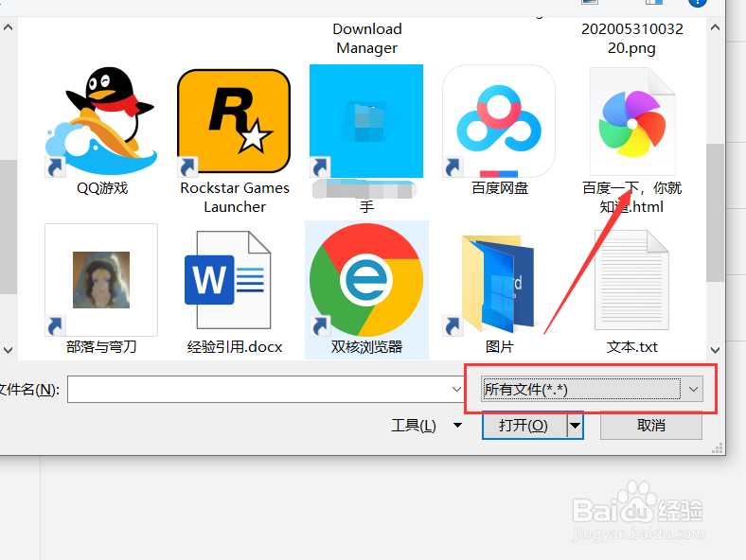Image resolution: width=746 pixels, height=560 pixels.
Task: Click the 双核浏览器 name label
Action: pos(366,347)
